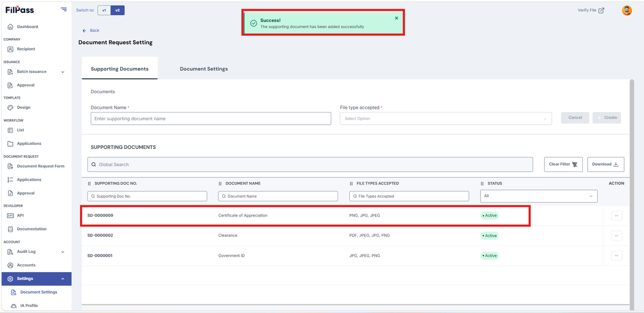Screen dimensions: 644x313
Task: Click Active status badge for SD-0000002
Action: tap(489, 236)
